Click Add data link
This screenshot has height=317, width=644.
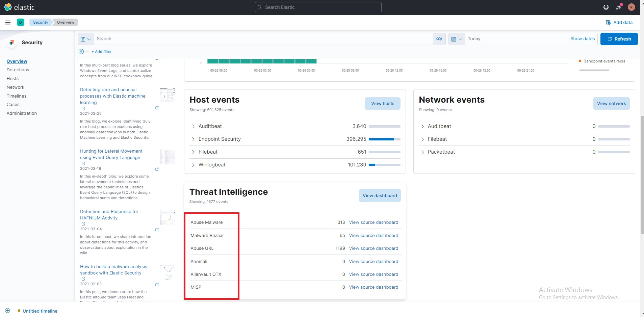(x=619, y=22)
